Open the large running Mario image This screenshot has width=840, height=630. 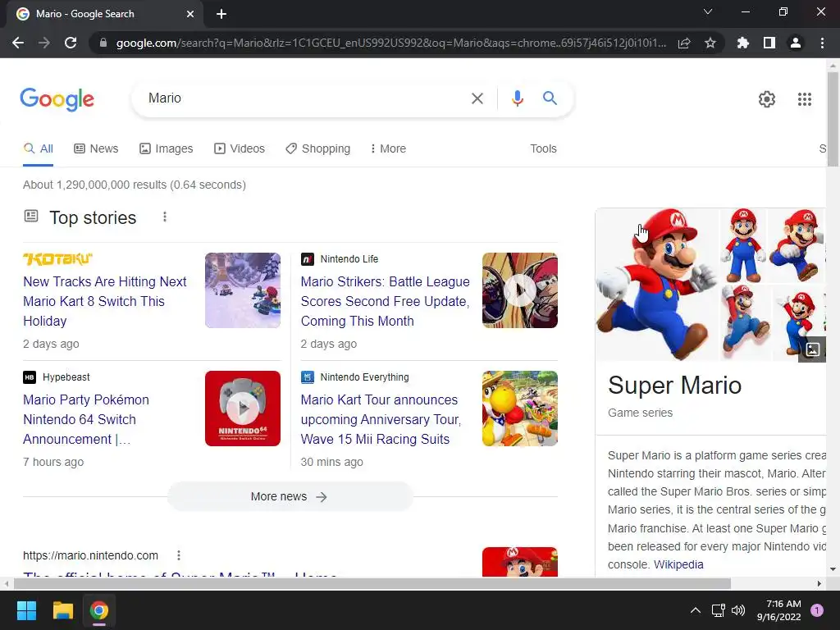pos(657,285)
